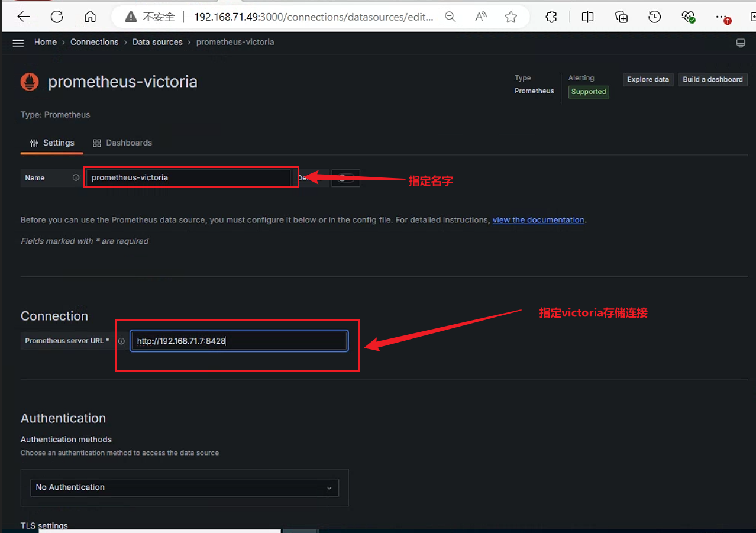The image size is (756, 533).
Task: Click the info icon beside Name field
Action: (x=76, y=177)
